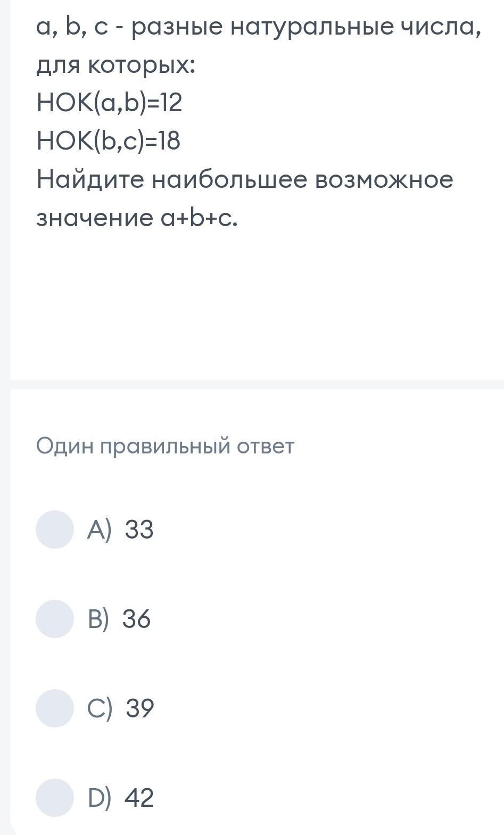Click the first line "a, b, c - разные натуральные числа"
Image resolution: width=504 pixels, height=835 pixels.
pyautogui.click(x=259, y=27)
